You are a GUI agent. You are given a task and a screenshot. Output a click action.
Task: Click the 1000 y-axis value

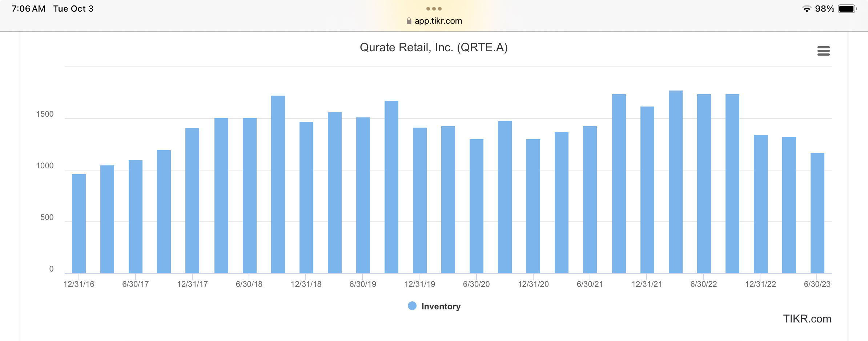pyautogui.click(x=45, y=166)
